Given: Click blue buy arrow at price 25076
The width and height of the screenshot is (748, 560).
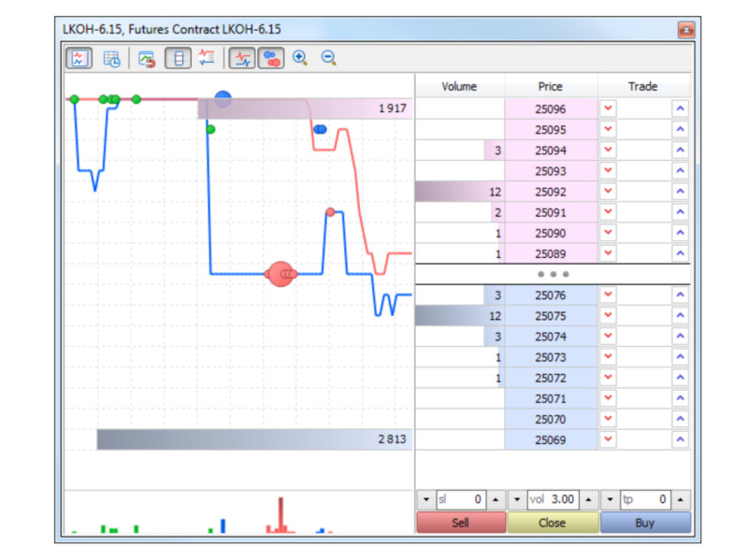Looking at the screenshot, I should pos(681,294).
